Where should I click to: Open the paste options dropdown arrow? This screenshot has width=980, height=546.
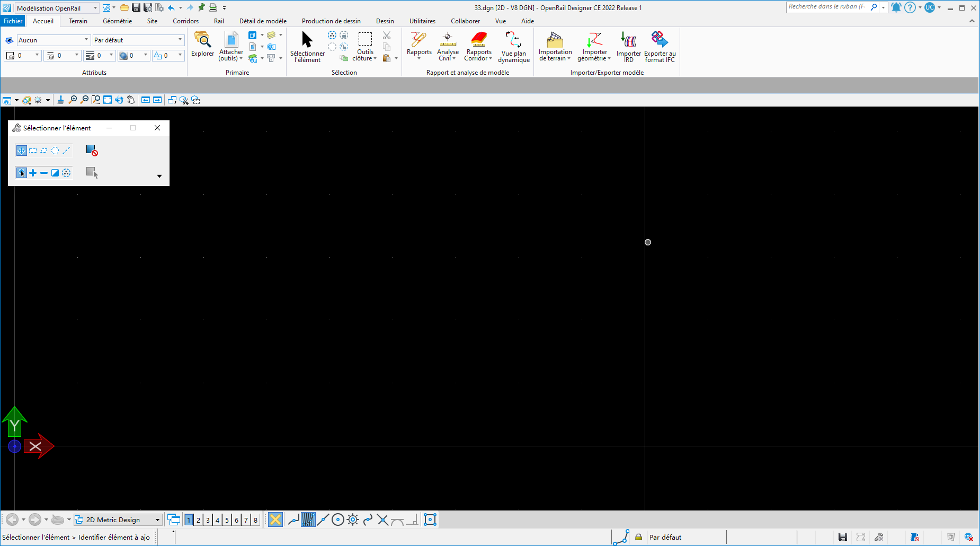coord(396,58)
